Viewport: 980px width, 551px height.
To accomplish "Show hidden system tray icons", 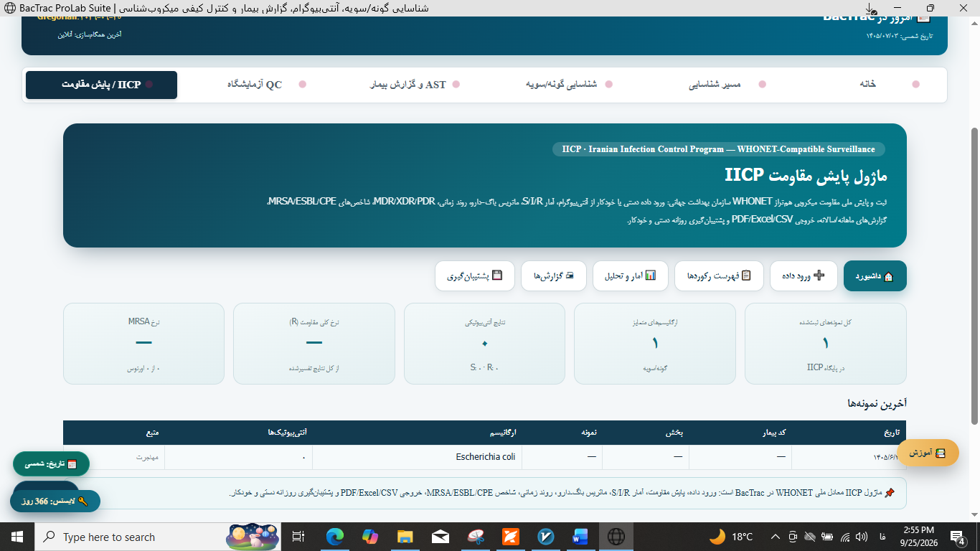I will pos(775,537).
